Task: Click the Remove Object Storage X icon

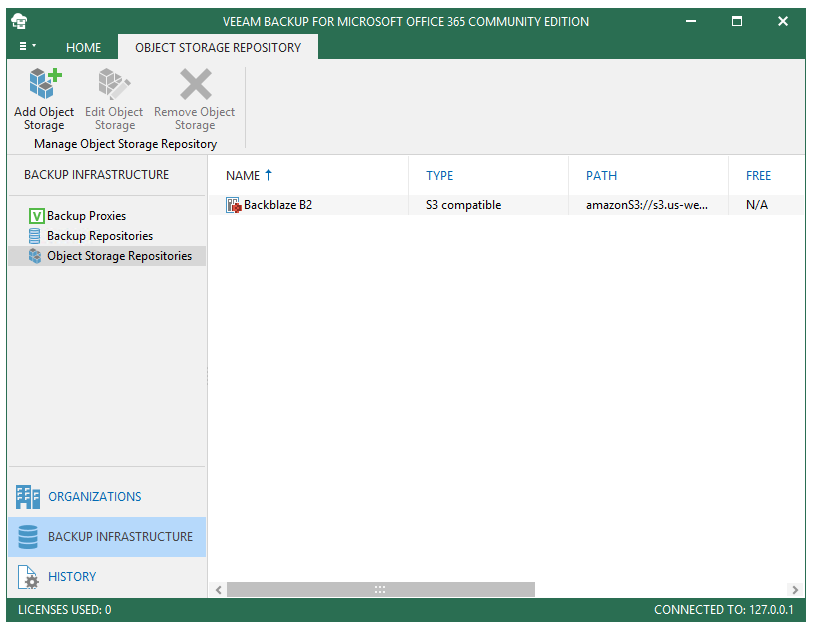Action: [x=195, y=83]
